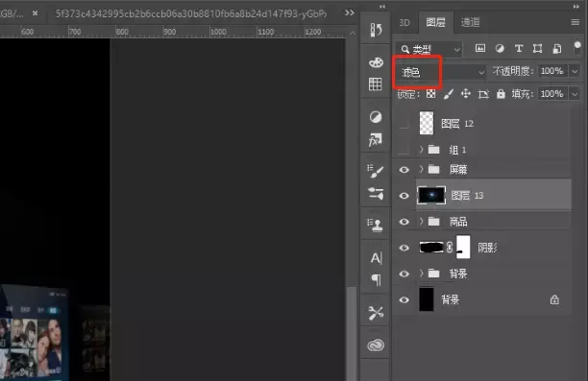Image resolution: width=588 pixels, height=381 pixels.
Task: Open the layers panel menu button
Action: click(x=575, y=22)
